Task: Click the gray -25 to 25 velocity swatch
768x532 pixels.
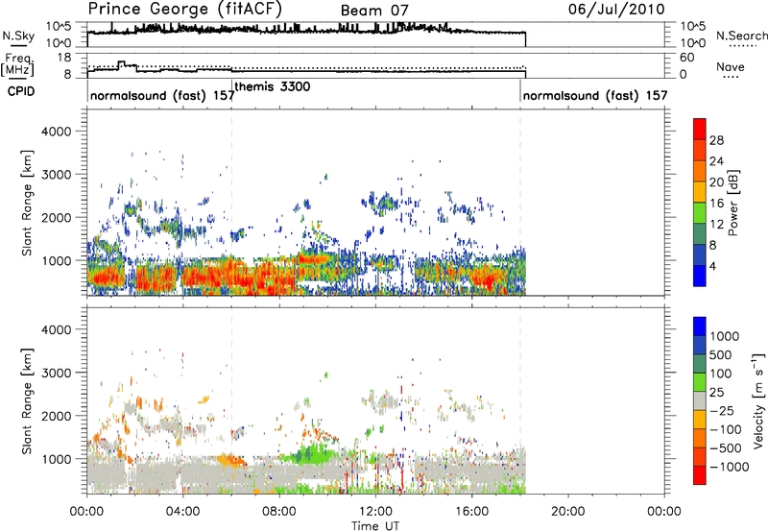Action: coord(700,400)
